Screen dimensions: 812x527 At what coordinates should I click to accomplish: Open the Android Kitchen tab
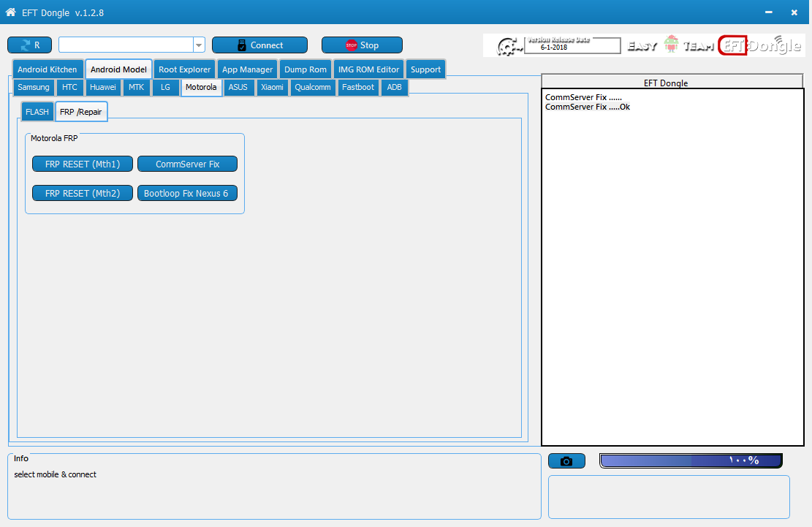click(47, 69)
